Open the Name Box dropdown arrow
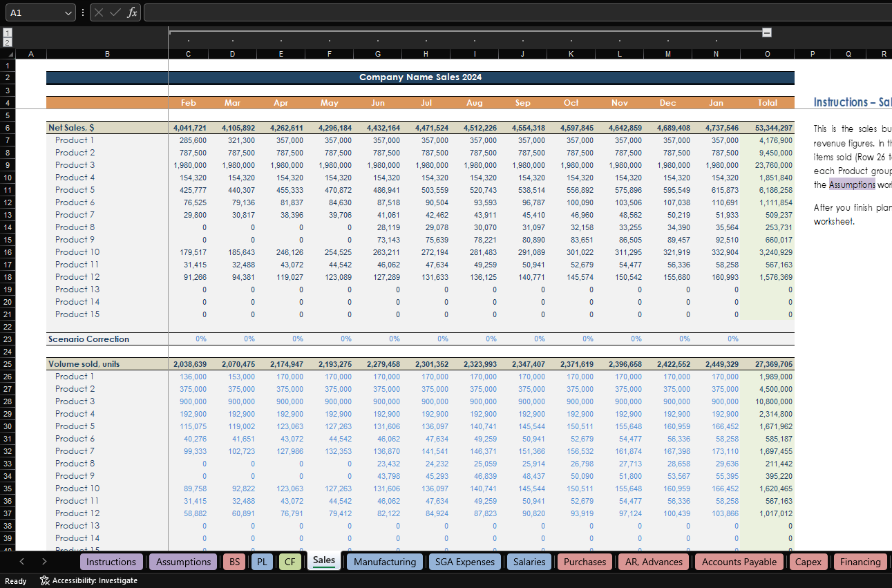This screenshot has width=892, height=588. tap(68, 12)
